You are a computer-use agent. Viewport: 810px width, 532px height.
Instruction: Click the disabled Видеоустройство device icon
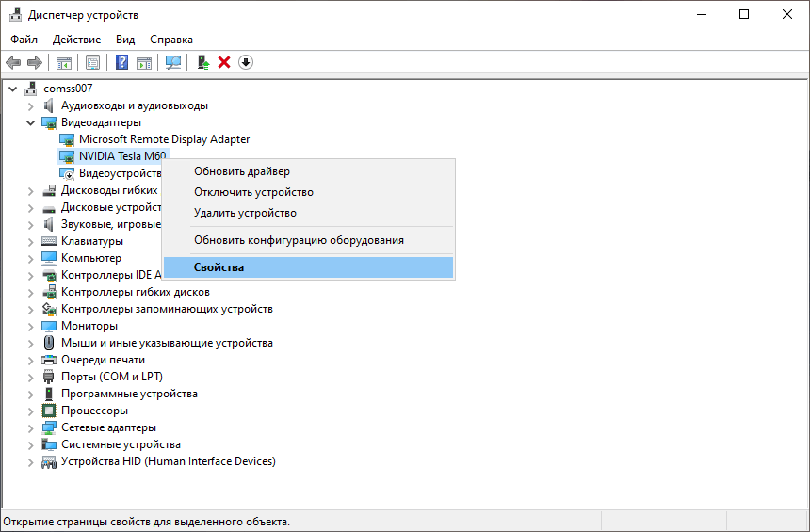click(67, 173)
